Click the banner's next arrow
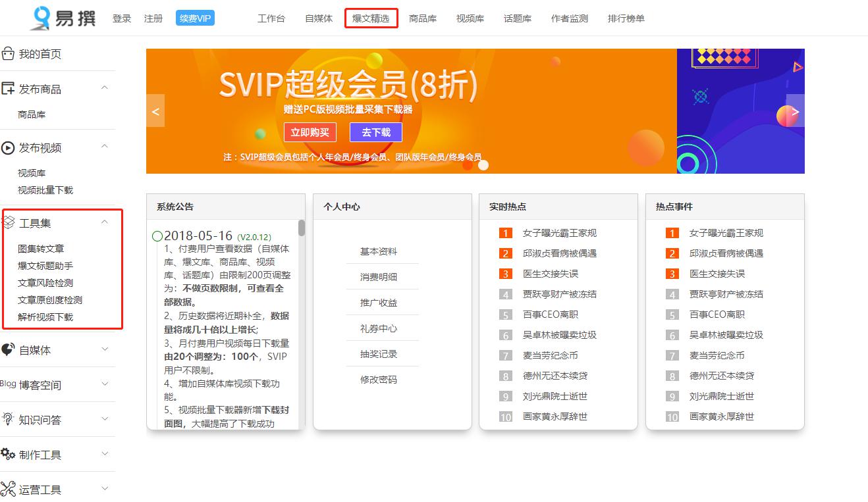 pyautogui.click(x=794, y=111)
